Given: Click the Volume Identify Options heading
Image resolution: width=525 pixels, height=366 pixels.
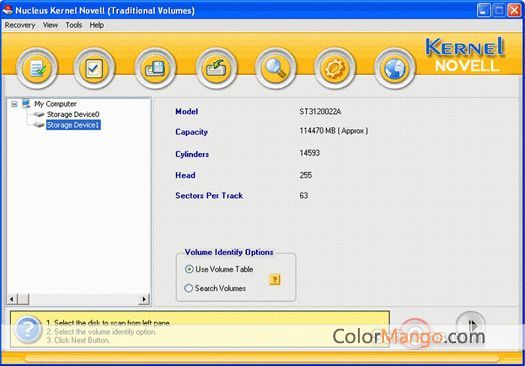Looking at the screenshot, I should (x=229, y=252).
